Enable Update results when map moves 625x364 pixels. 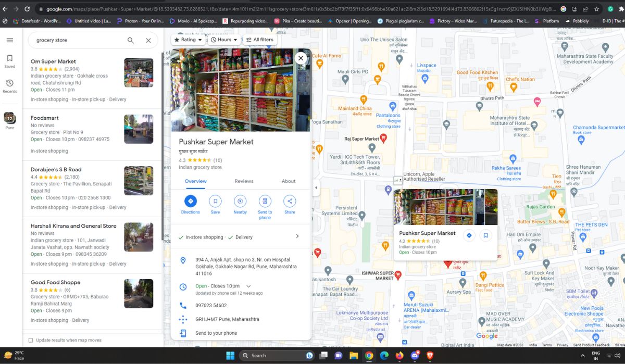(30, 340)
